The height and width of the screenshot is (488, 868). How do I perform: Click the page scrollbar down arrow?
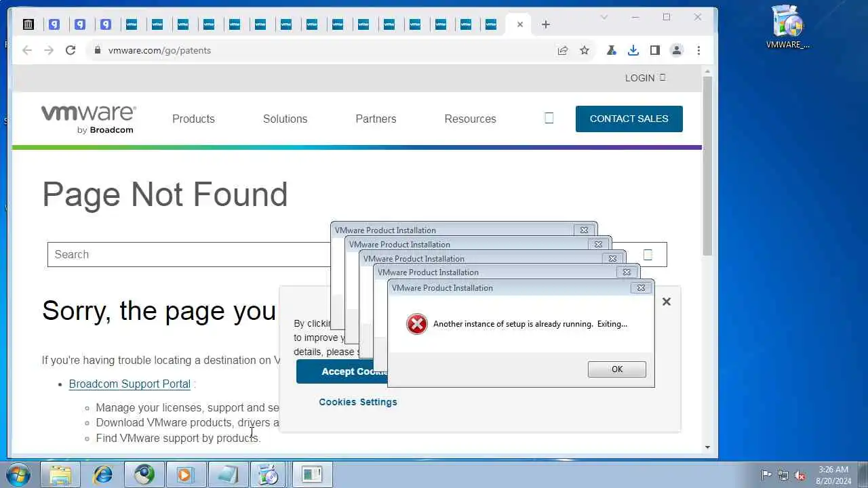pos(707,447)
